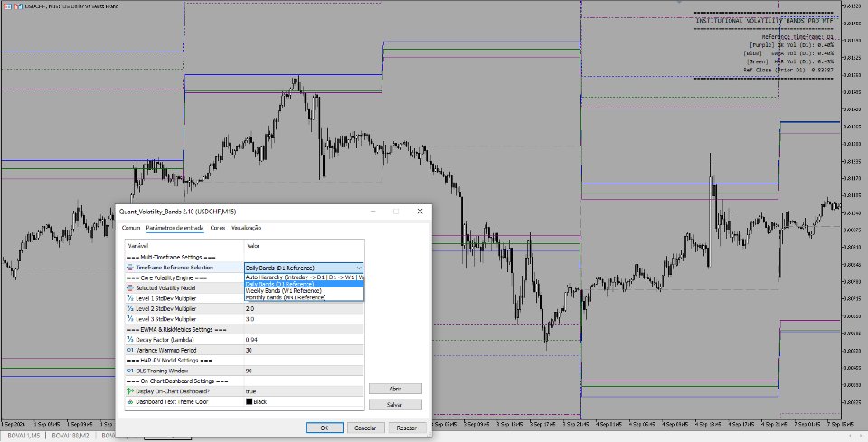Click the Variance Warmup Period integer icon

pos(130,350)
